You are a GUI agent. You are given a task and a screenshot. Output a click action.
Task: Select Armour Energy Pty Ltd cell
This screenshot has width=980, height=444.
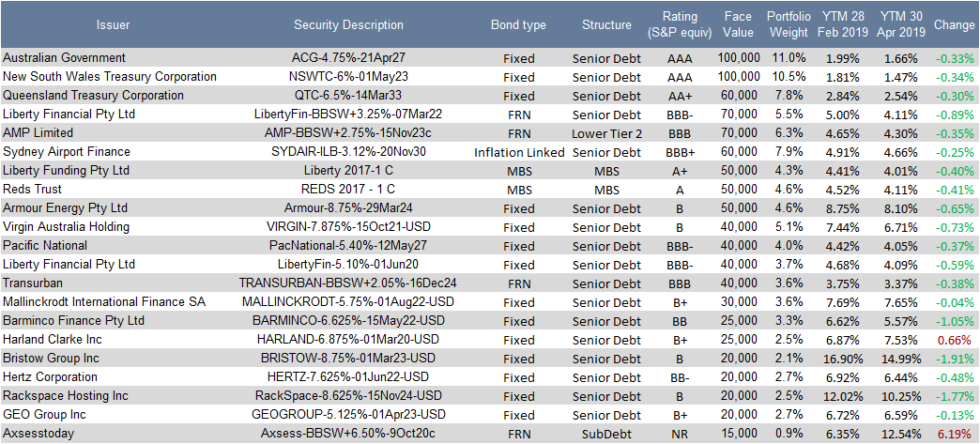pos(66,208)
